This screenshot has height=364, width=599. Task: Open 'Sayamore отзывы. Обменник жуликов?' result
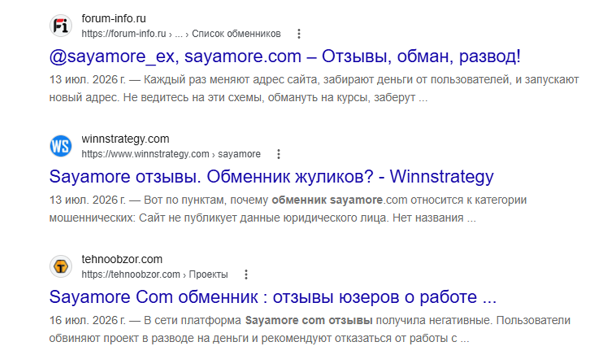[271, 177]
